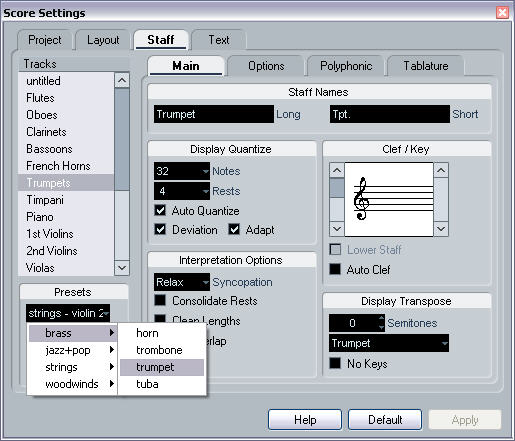
Task: Click the treble clef display
Action: tap(389, 199)
